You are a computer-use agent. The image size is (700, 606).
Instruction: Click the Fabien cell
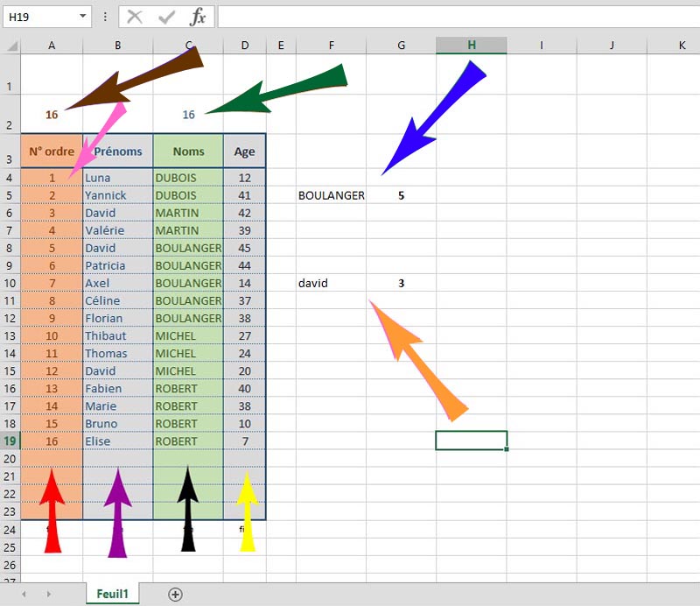point(118,388)
